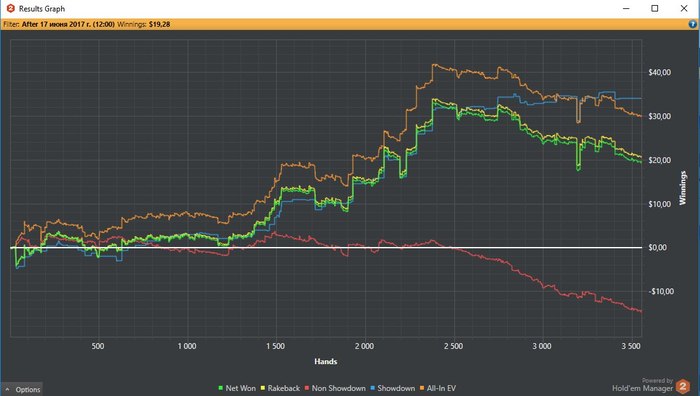700x396 pixels.
Task: Click the help icon in filter bar
Action: click(x=693, y=25)
